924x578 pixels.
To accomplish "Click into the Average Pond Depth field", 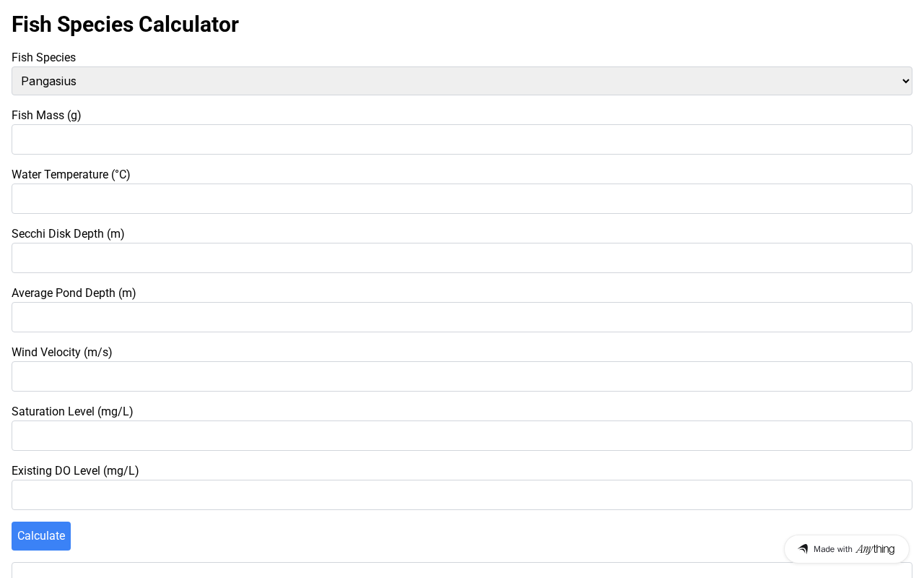I will [x=462, y=317].
